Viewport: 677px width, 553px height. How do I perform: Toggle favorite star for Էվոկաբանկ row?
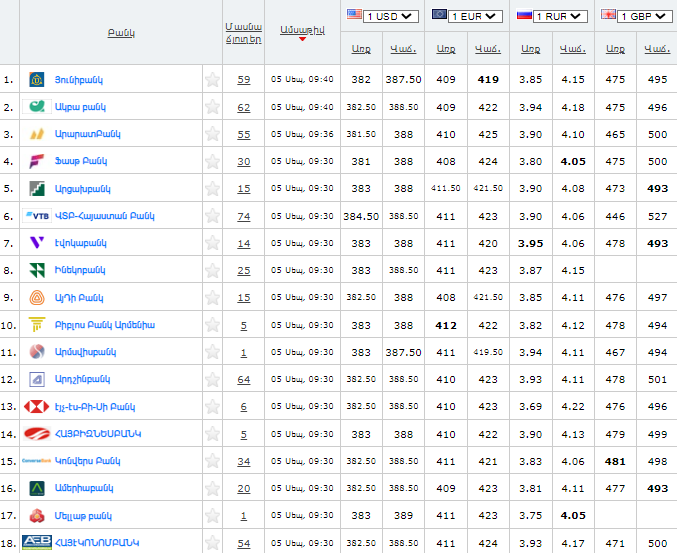click(x=212, y=243)
